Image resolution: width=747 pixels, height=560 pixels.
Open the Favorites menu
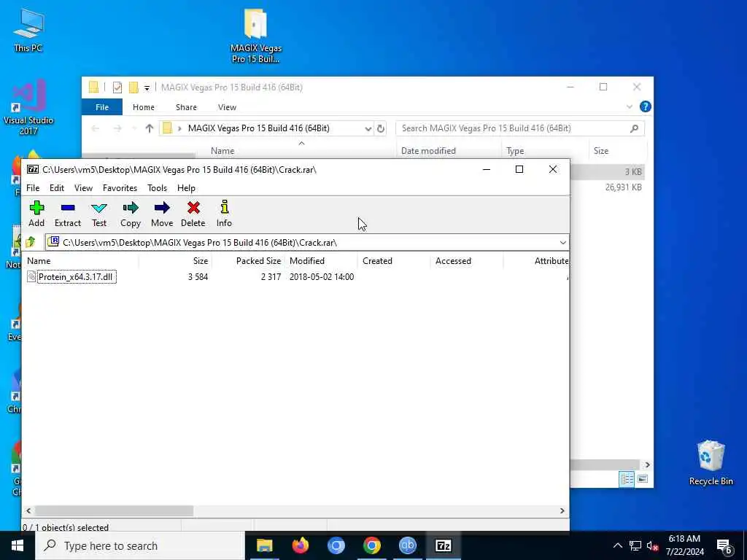(120, 188)
